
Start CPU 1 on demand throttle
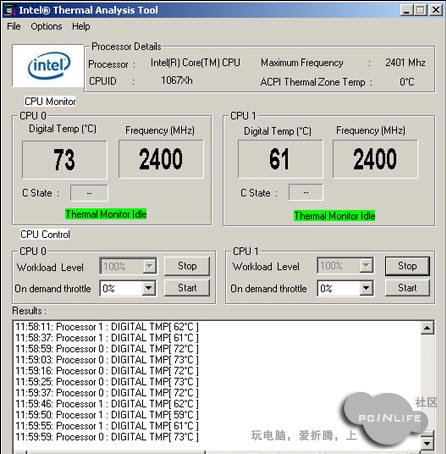pos(407,288)
